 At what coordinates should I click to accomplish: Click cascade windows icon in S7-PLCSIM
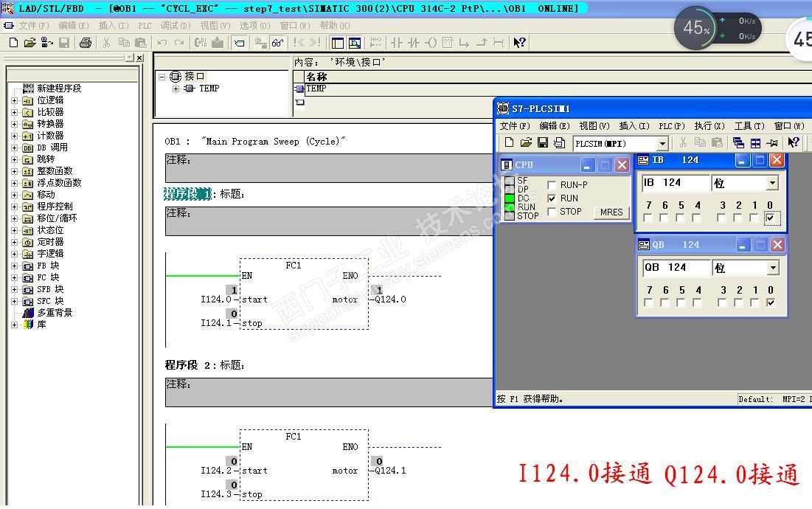pos(738,142)
